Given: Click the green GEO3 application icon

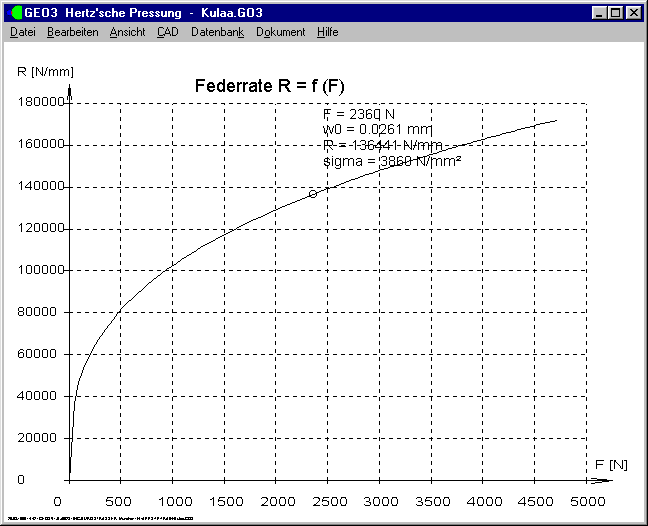Looking at the screenshot, I should point(16,13).
